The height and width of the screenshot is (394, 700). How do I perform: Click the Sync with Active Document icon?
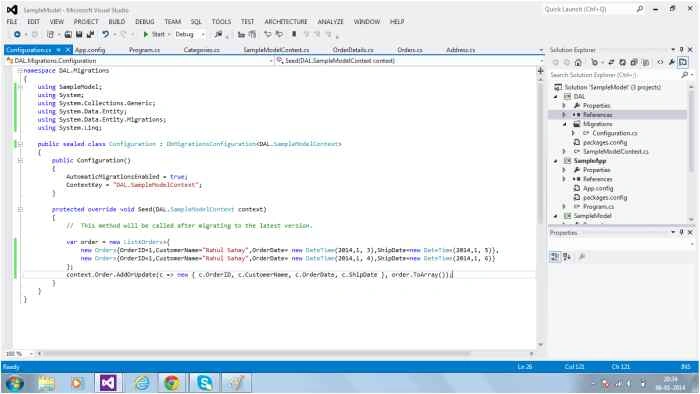pyautogui.click(x=611, y=62)
